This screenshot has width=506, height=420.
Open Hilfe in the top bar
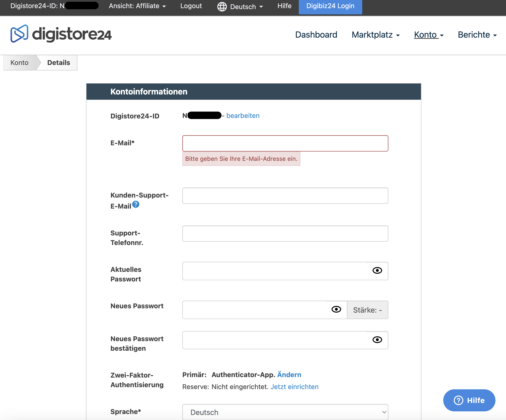(x=284, y=6)
